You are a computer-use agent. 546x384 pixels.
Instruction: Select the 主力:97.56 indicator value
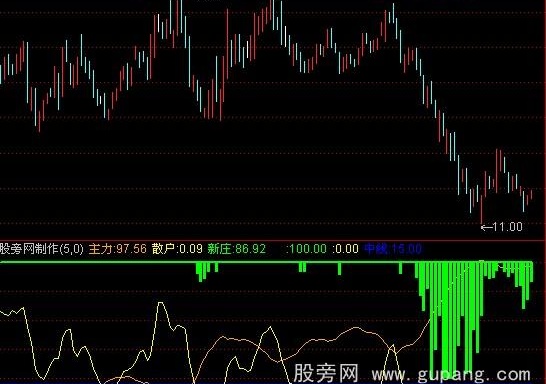[118, 249]
